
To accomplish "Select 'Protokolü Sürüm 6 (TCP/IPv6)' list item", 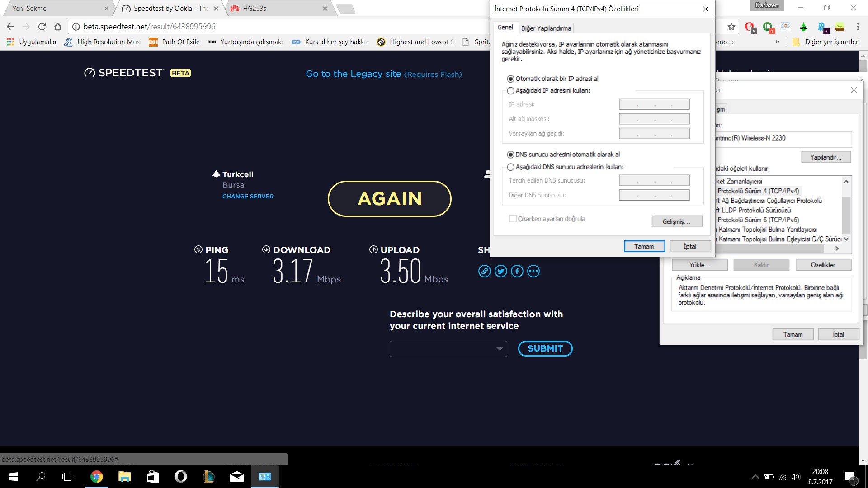I will coord(758,220).
